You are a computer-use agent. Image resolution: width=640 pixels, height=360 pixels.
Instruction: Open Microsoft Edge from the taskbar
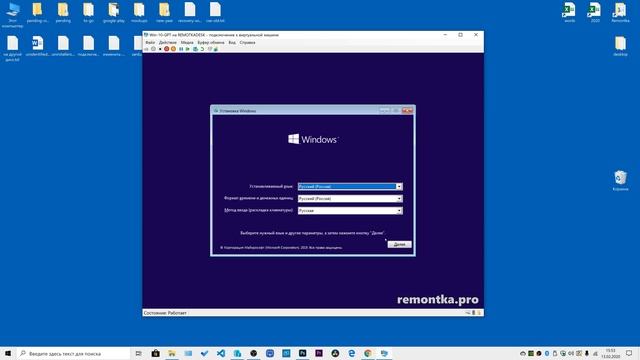[351, 353]
